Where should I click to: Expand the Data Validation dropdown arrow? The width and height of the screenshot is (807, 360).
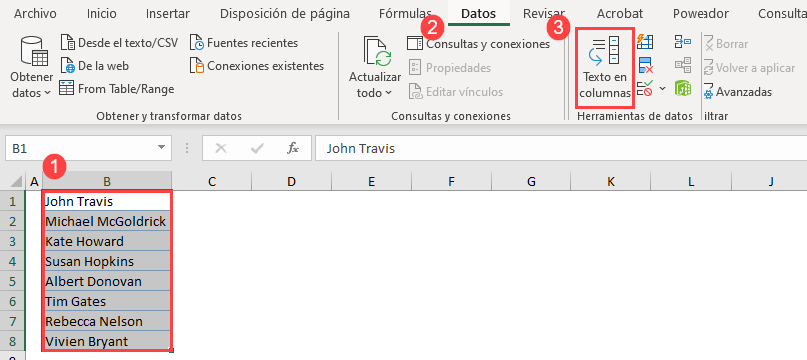[662, 89]
